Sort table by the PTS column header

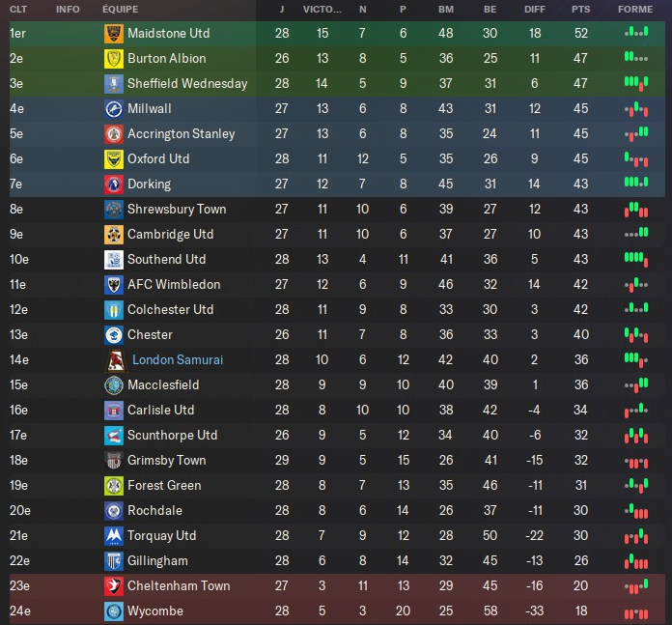coord(580,9)
